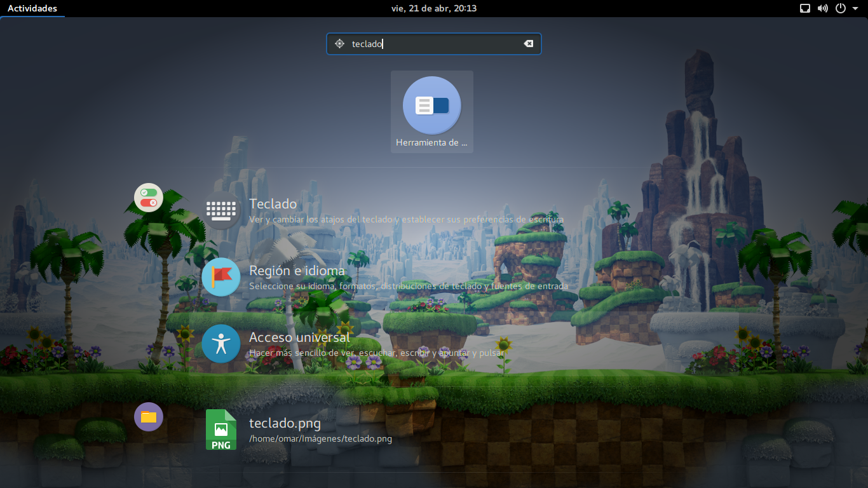Select the Acceso universal result title

click(x=300, y=337)
